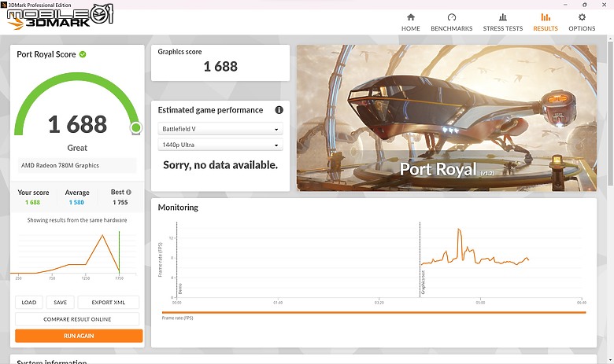Click the AMD Radeon 780M Graphics label
This screenshot has width=614, height=364.
click(60, 165)
